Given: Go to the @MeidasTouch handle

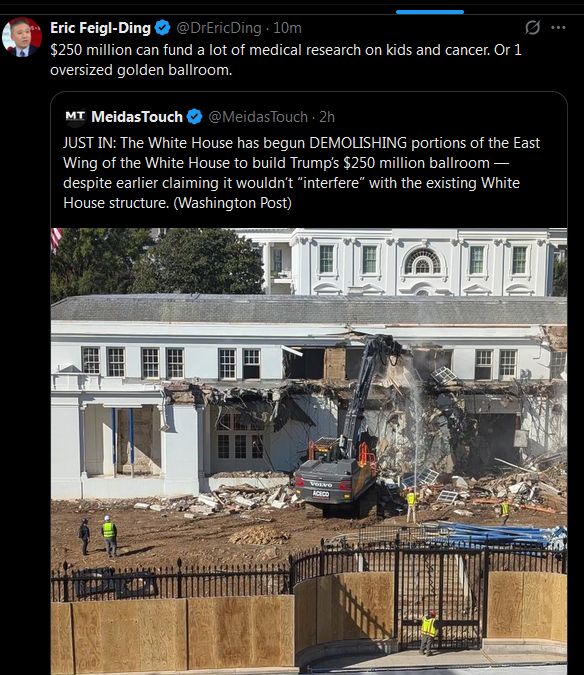Looking at the screenshot, I should (x=258, y=117).
